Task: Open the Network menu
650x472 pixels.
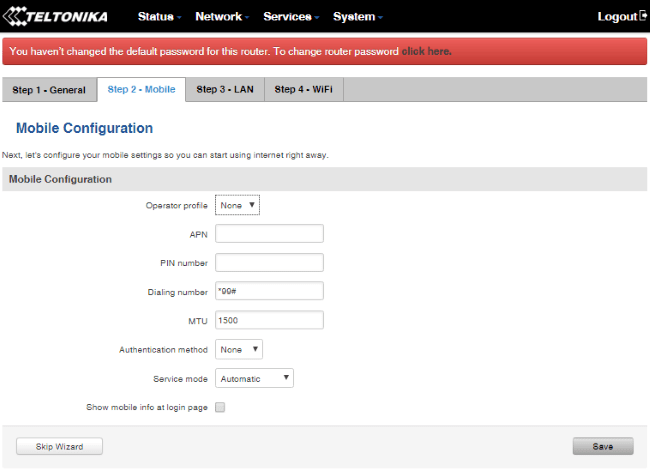Action: pos(222,17)
